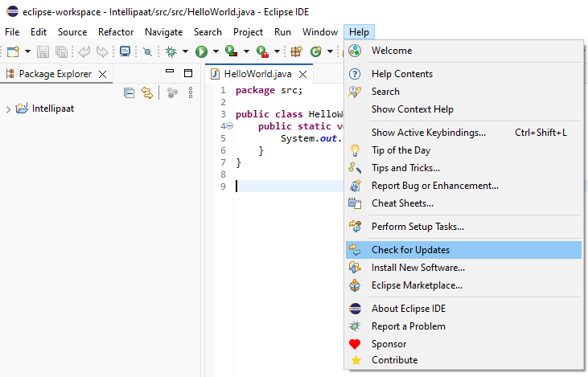Open Eclipse Marketplace...
588x377 pixels.
click(463, 285)
